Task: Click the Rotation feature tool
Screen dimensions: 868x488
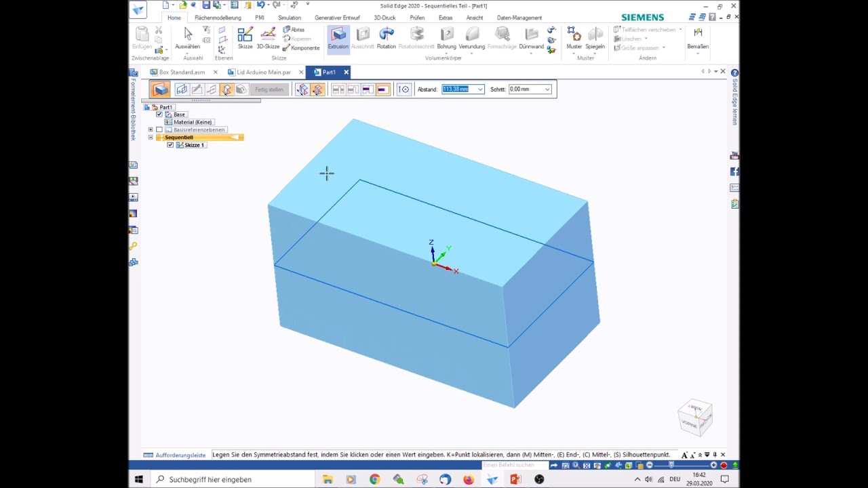Action: (386, 38)
